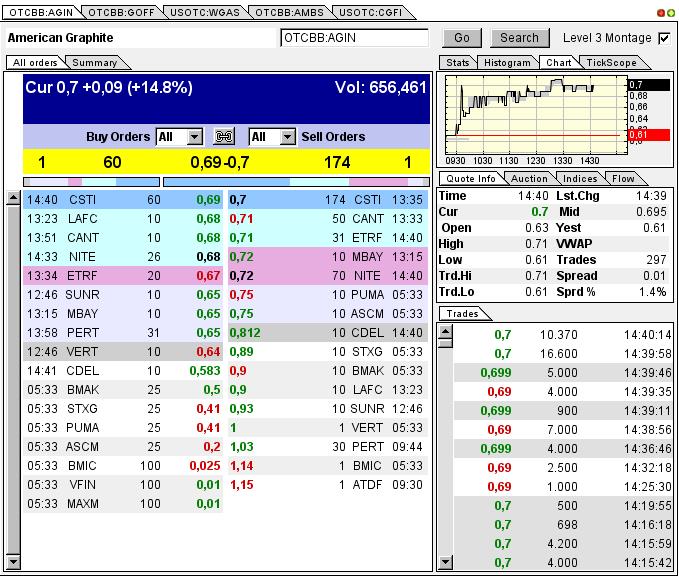Click the link icon between order filters
Image resolution: width=679 pixels, height=576 pixels.
pyautogui.click(x=225, y=137)
